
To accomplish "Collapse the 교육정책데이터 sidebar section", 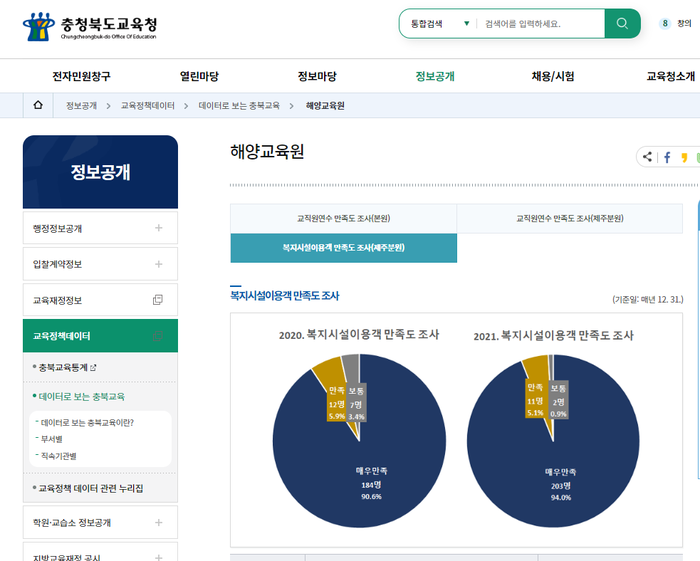I will click(158, 336).
